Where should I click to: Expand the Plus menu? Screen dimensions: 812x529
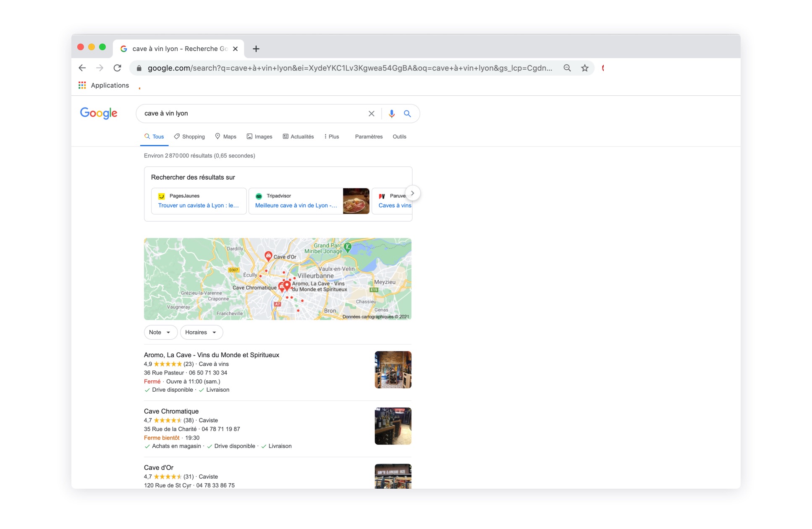332,136
